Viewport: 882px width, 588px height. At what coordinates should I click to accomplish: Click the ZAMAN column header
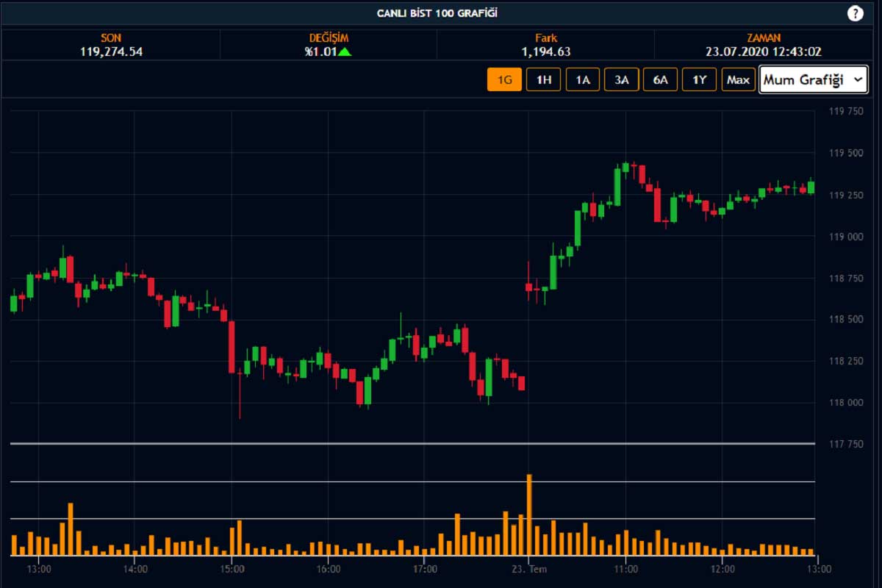[x=764, y=37]
